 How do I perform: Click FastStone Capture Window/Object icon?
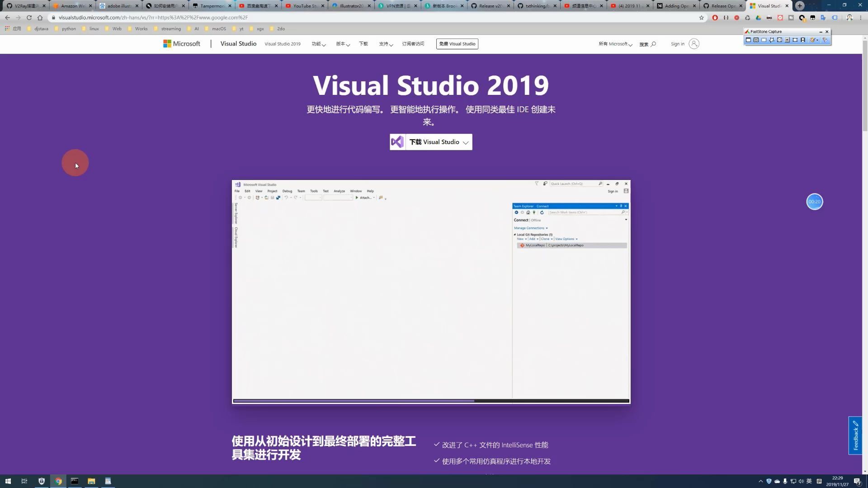pyautogui.click(x=756, y=40)
